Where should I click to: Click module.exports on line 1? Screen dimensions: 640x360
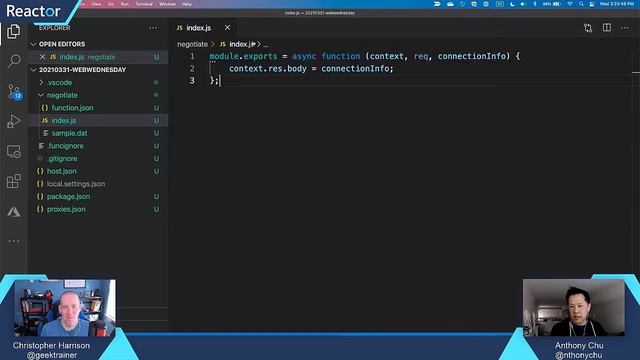point(243,56)
